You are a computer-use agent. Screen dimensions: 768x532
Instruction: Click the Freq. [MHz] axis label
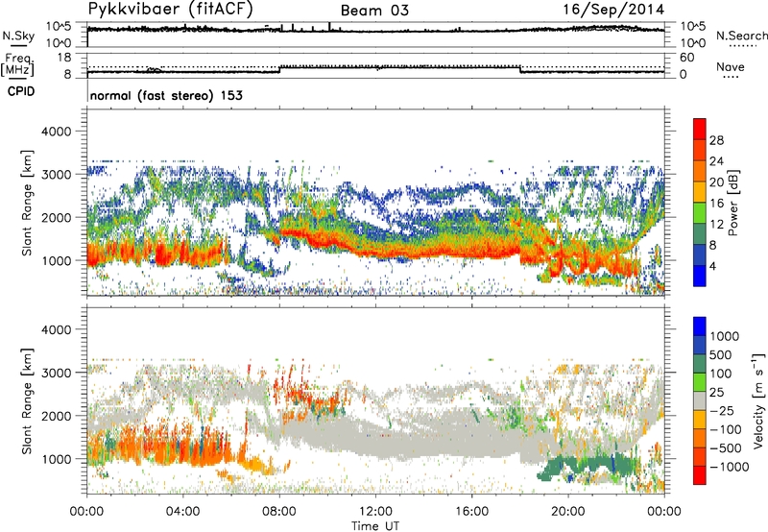point(17,64)
